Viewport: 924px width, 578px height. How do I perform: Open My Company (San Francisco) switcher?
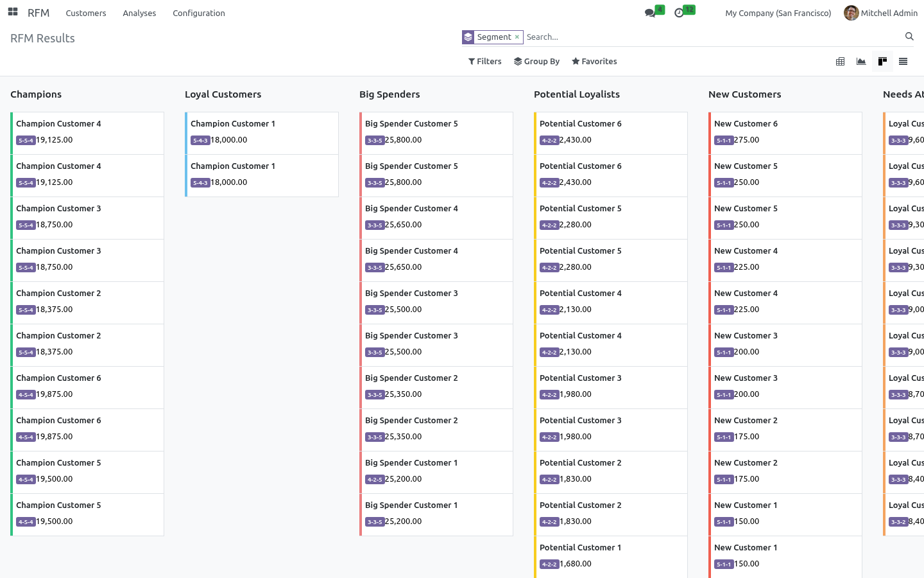(778, 13)
